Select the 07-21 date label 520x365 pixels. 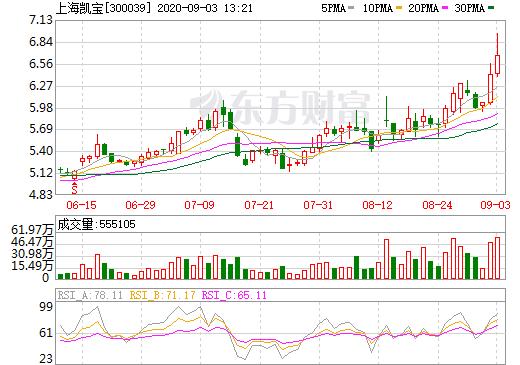click(259, 205)
